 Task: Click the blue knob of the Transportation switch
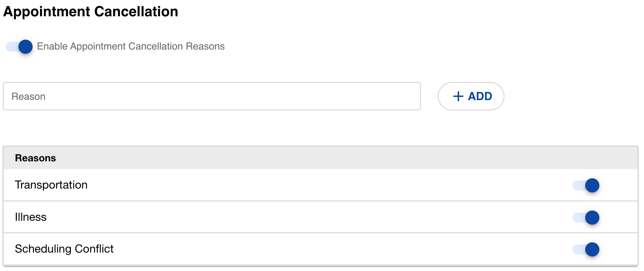[x=592, y=185]
